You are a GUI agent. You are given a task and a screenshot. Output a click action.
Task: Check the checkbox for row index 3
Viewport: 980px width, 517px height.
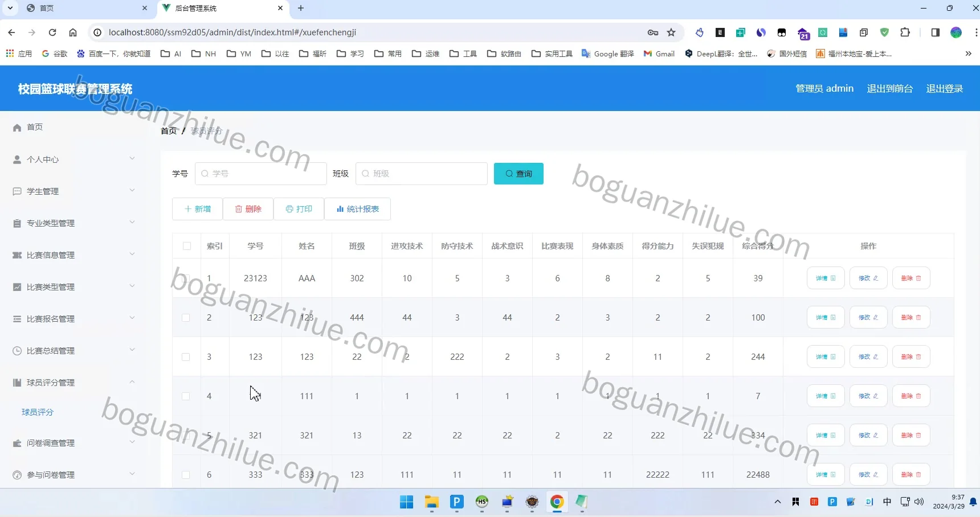[186, 357]
